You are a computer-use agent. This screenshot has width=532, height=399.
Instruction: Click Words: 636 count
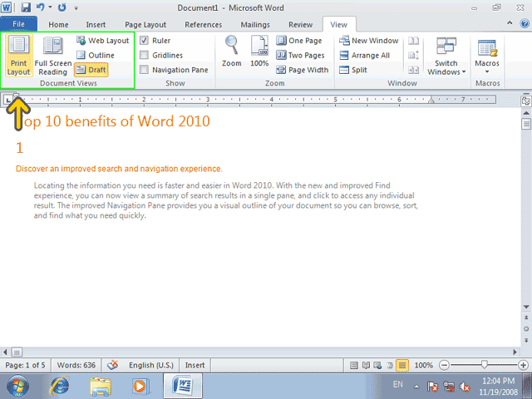tap(76, 365)
